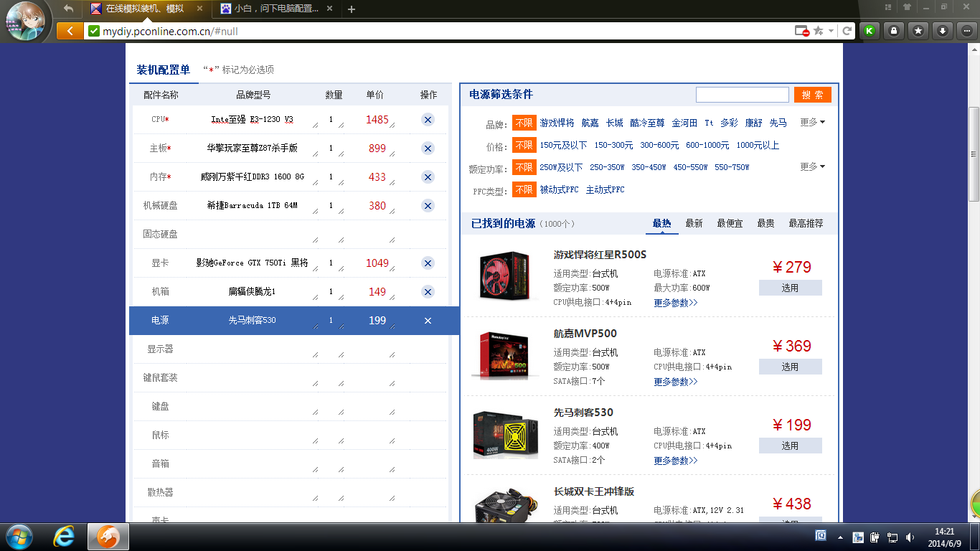Filter by 主动式PFC type
Screen dimensions: 980x551
pos(605,189)
